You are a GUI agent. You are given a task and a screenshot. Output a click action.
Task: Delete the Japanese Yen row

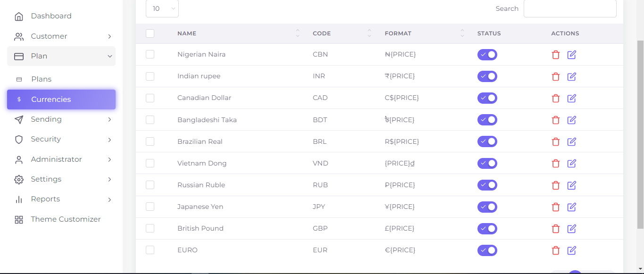556,207
